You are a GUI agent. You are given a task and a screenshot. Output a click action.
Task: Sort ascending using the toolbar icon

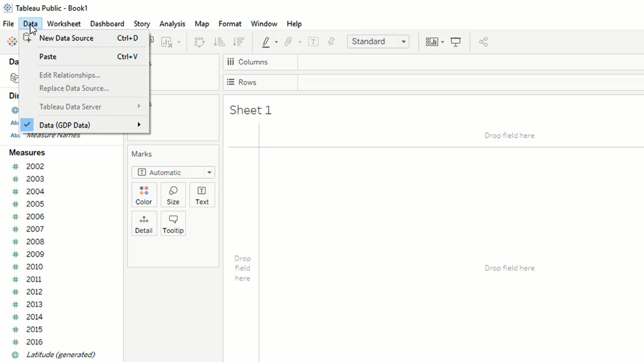pos(219,42)
